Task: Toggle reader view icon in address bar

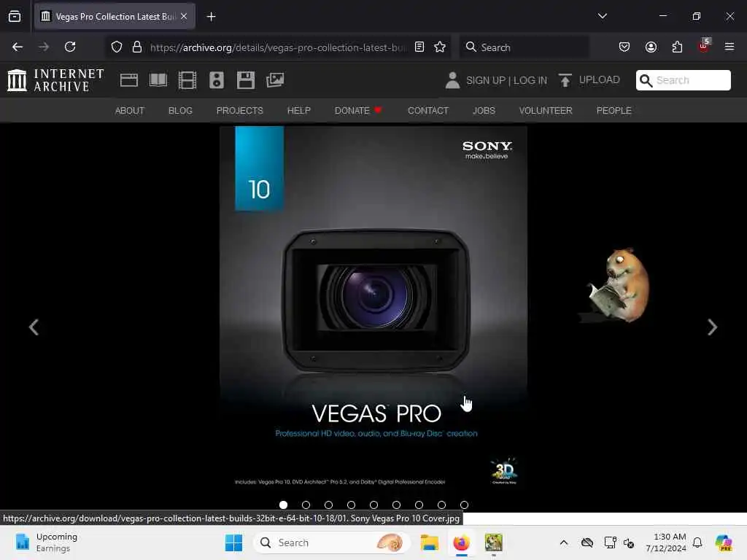Action: click(419, 47)
